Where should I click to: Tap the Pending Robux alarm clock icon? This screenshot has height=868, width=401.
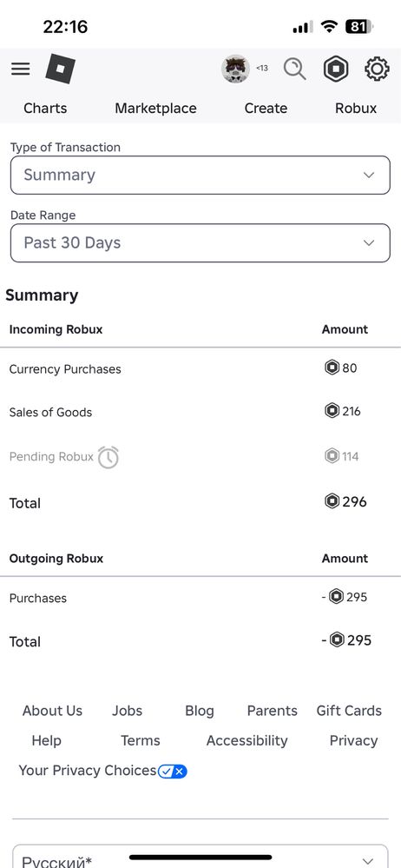[x=108, y=457]
